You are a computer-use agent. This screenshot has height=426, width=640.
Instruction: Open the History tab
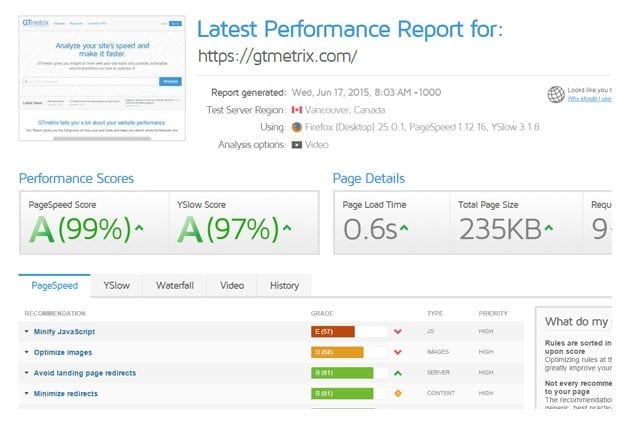click(x=284, y=286)
